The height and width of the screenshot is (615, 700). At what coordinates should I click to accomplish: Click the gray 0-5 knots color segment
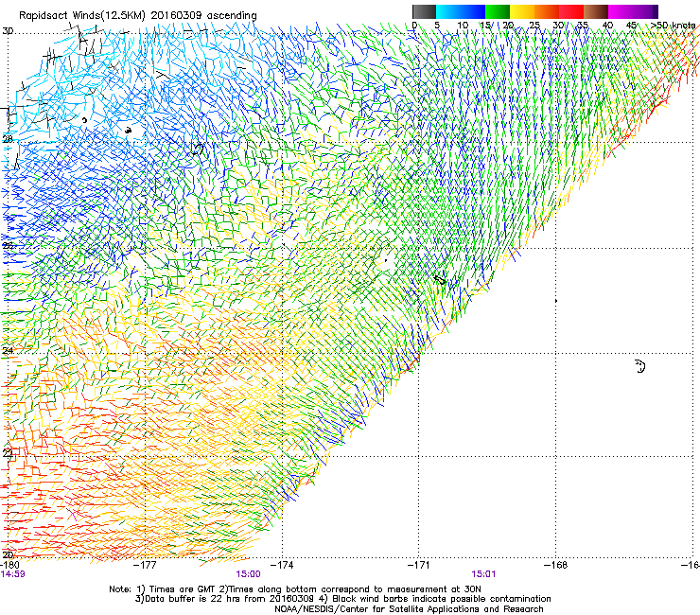tap(424, 11)
